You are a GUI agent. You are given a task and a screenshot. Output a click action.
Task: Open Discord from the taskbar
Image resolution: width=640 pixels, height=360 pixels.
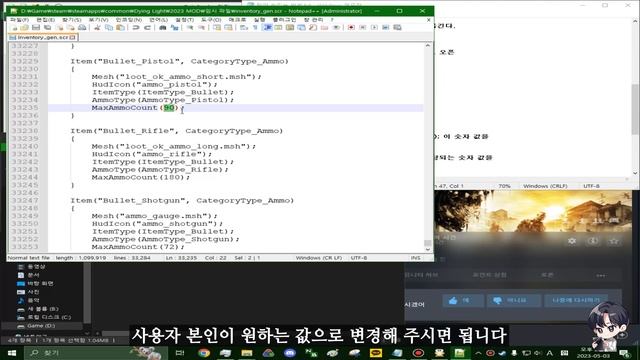(x=290, y=353)
